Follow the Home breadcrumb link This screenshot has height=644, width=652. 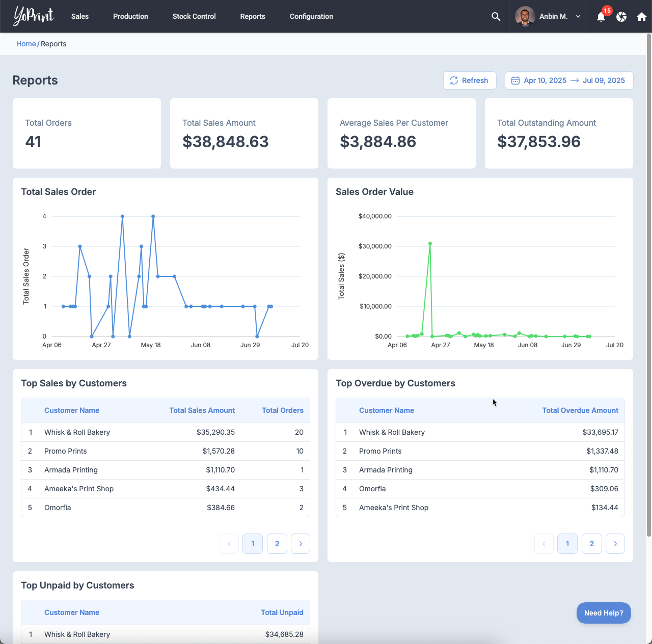[x=26, y=44]
